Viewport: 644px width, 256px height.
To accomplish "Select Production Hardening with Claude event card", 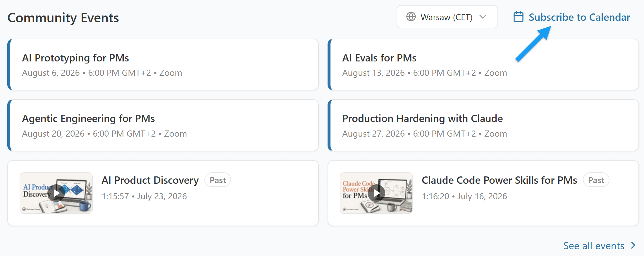I will 483,125.
